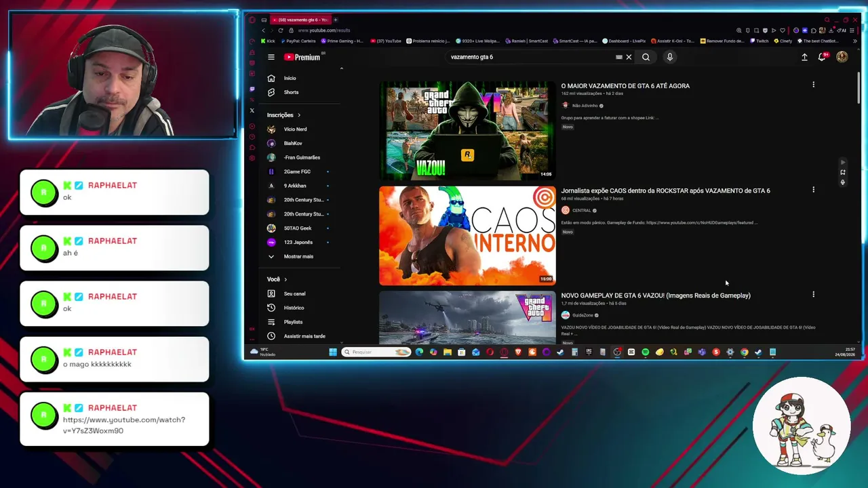Open options menu for NOVO GAMEPLAY video
868x488 pixels.
[x=813, y=294]
